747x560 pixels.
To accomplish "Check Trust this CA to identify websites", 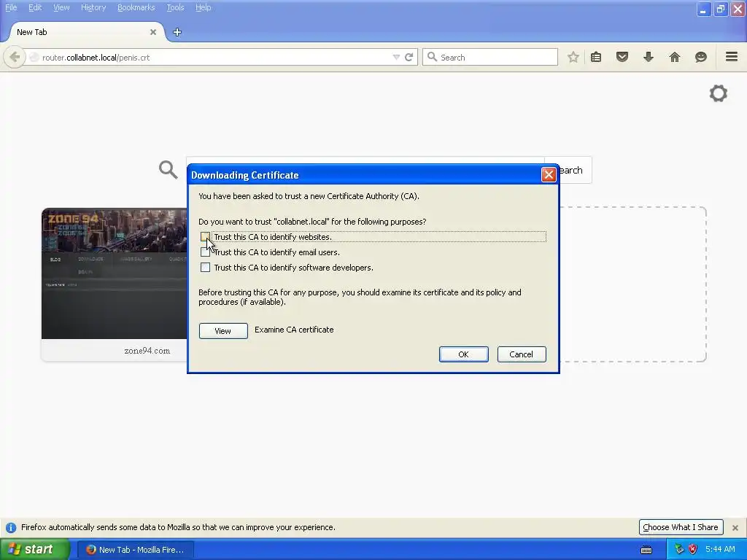I will click(205, 237).
